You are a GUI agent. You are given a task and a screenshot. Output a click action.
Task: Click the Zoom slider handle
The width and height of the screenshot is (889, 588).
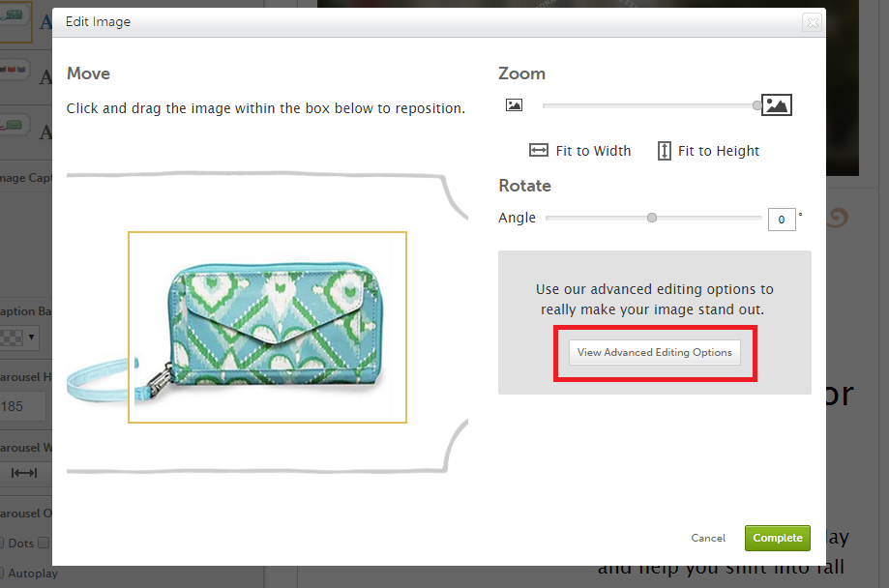757,105
